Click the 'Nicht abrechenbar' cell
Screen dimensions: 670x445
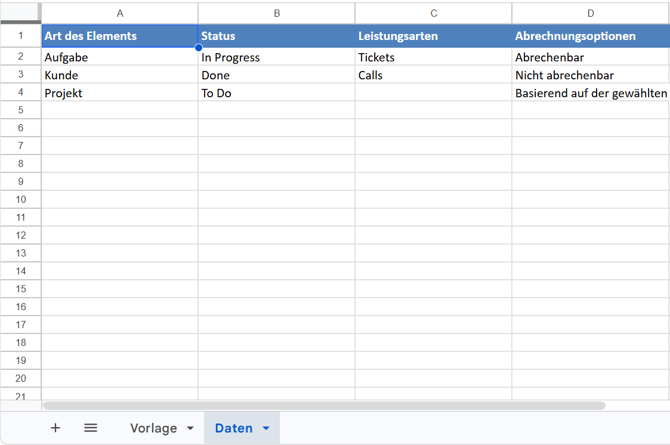coord(590,75)
